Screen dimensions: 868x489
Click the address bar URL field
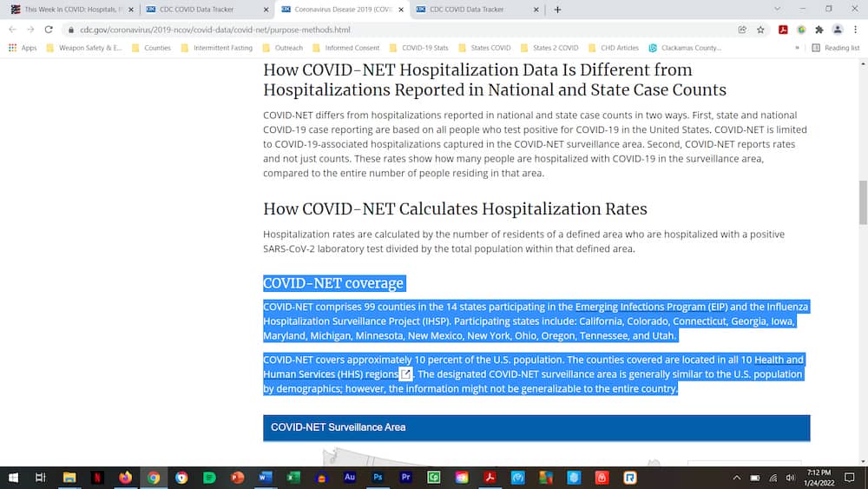(398, 30)
